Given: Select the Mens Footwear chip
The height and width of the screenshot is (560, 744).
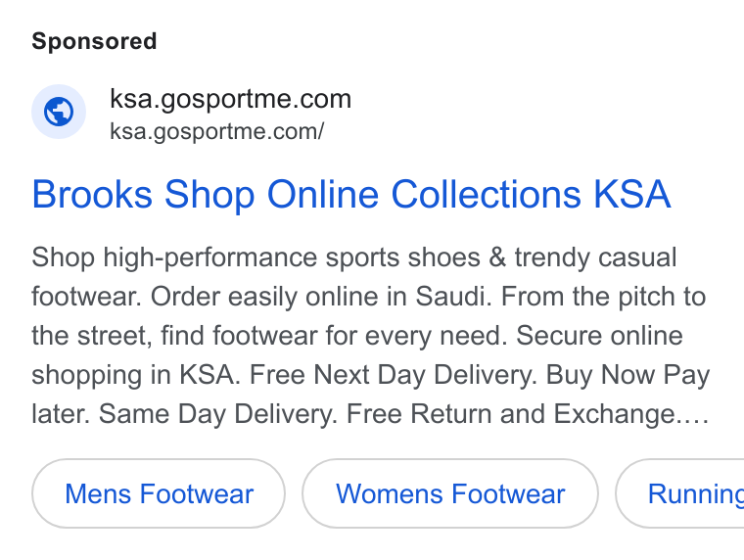Looking at the screenshot, I should (159, 493).
